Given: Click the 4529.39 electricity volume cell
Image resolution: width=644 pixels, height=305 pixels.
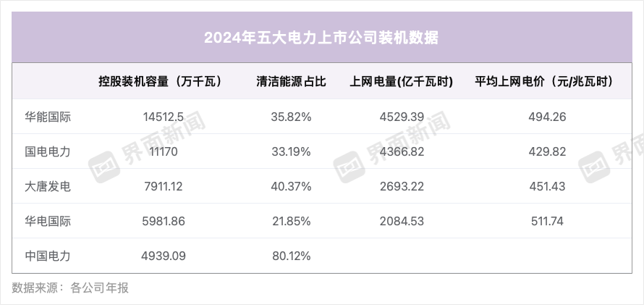Looking at the screenshot, I should [401, 117].
